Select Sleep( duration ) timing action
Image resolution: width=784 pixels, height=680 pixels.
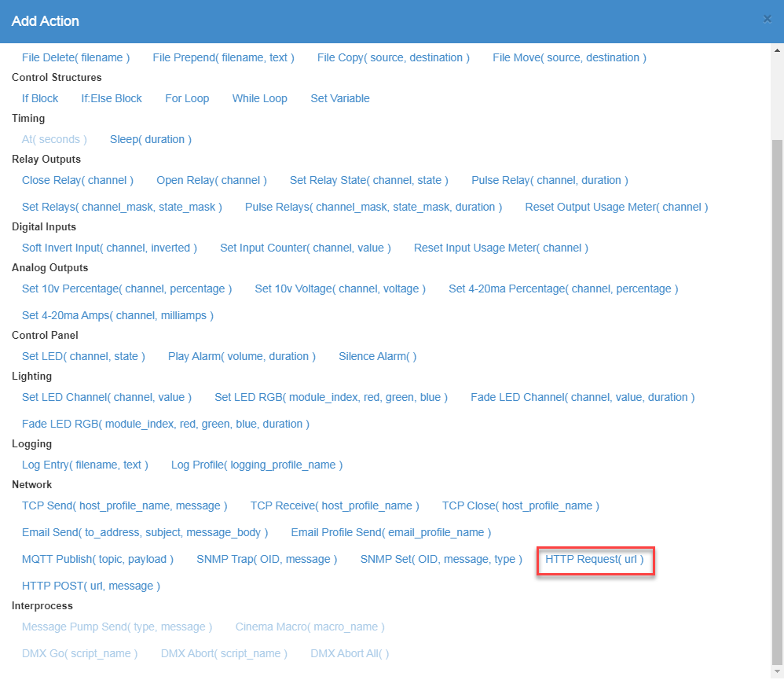pyautogui.click(x=151, y=140)
